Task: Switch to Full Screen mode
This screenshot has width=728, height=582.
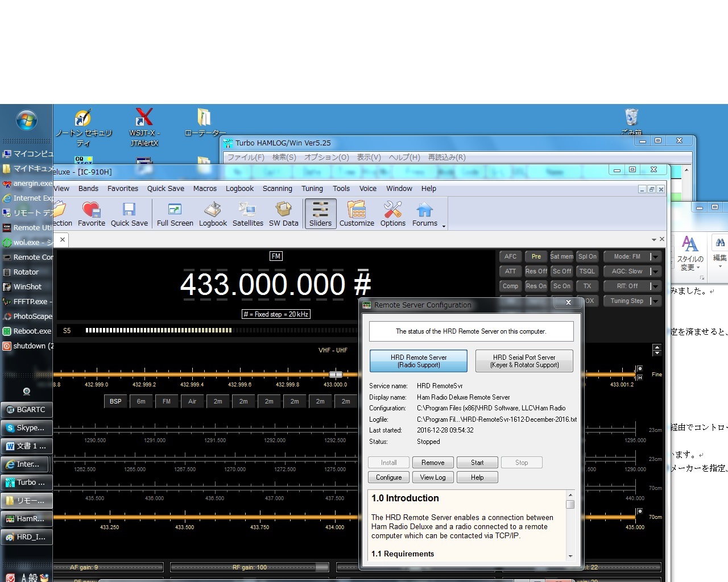Action: click(x=175, y=214)
